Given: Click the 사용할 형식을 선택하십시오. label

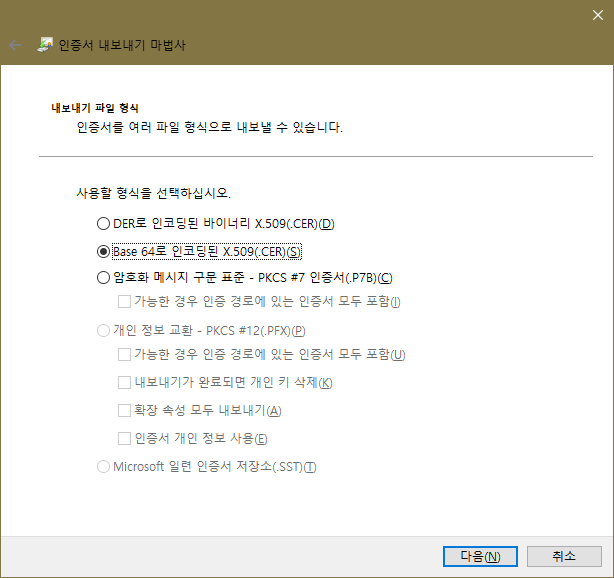Looking at the screenshot, I should [x=154, y=193].
